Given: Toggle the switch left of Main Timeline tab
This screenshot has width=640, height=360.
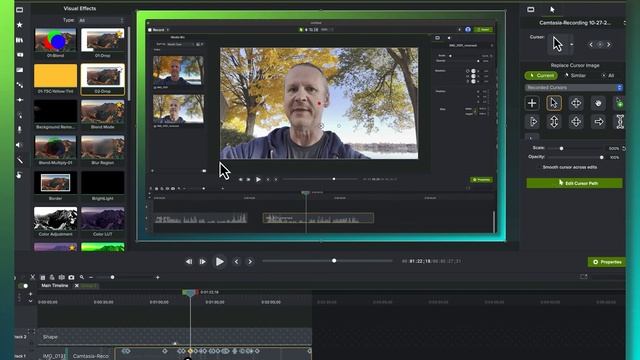Looking at the screenshot, I should (x=23, y=286).
